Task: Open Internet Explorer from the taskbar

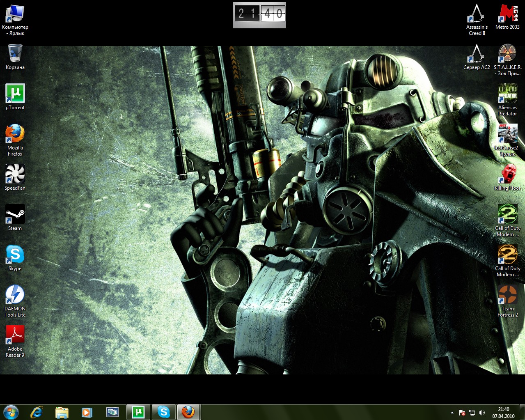Action: pos(37,412)
